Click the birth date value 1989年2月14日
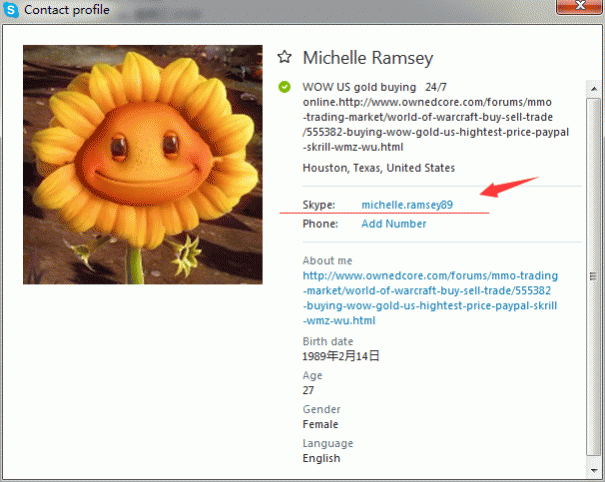 (341, 356)
